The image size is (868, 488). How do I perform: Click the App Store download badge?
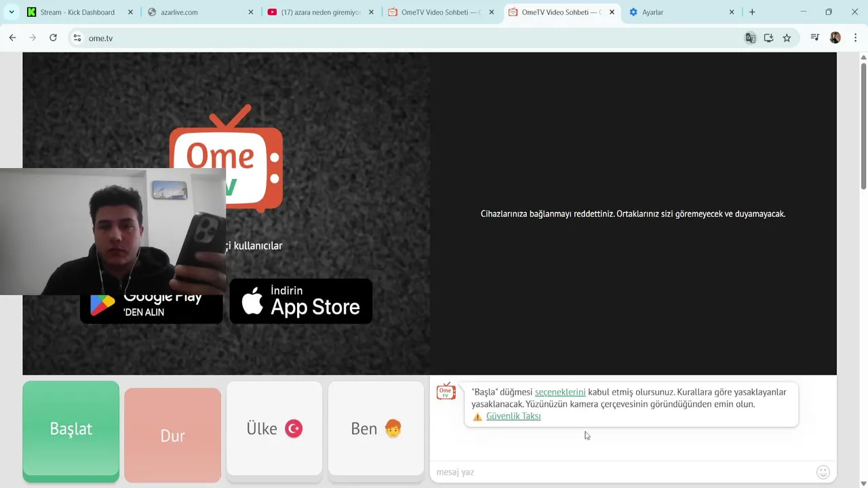click(x=301, y=301)
